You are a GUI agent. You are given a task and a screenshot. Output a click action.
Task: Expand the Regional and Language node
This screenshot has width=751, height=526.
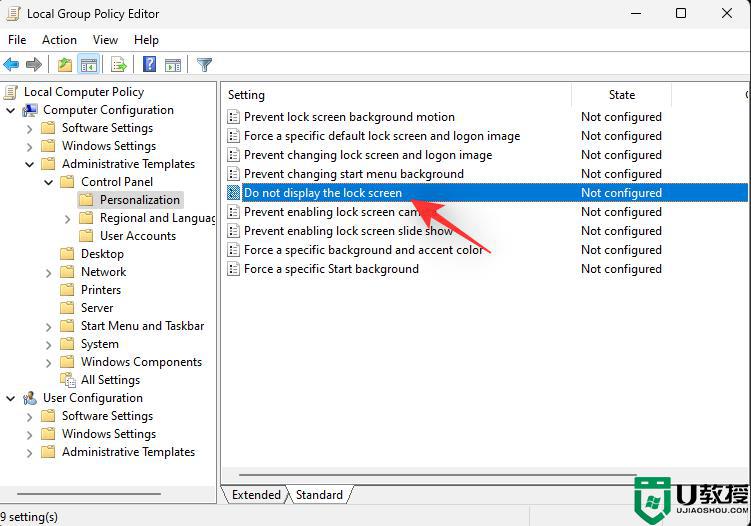coord(68,219)
